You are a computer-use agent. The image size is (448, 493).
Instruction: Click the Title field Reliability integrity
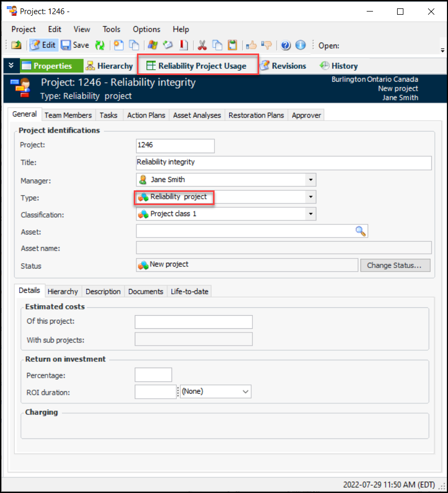tap(284, 163)
